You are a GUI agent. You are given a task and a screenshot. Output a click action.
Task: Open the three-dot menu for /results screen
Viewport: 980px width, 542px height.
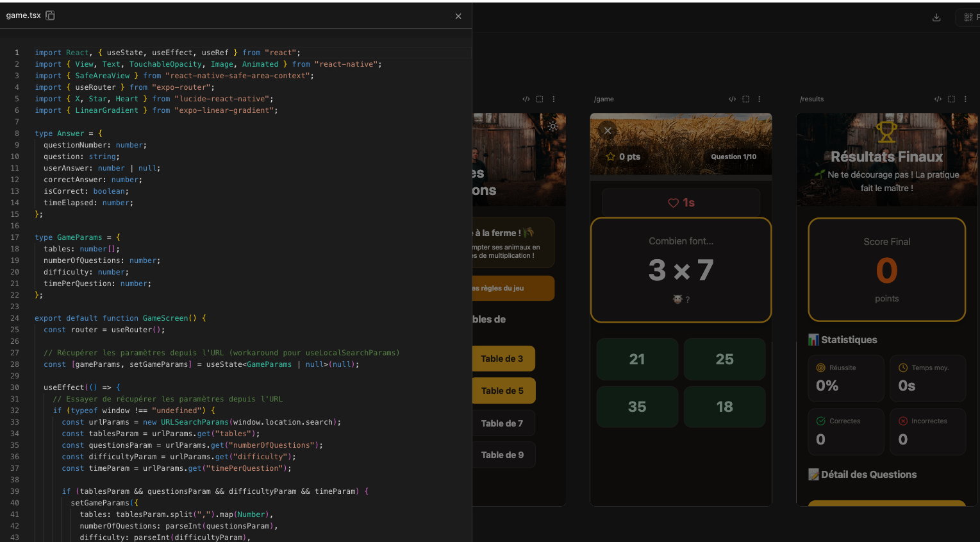click(965, 99)
